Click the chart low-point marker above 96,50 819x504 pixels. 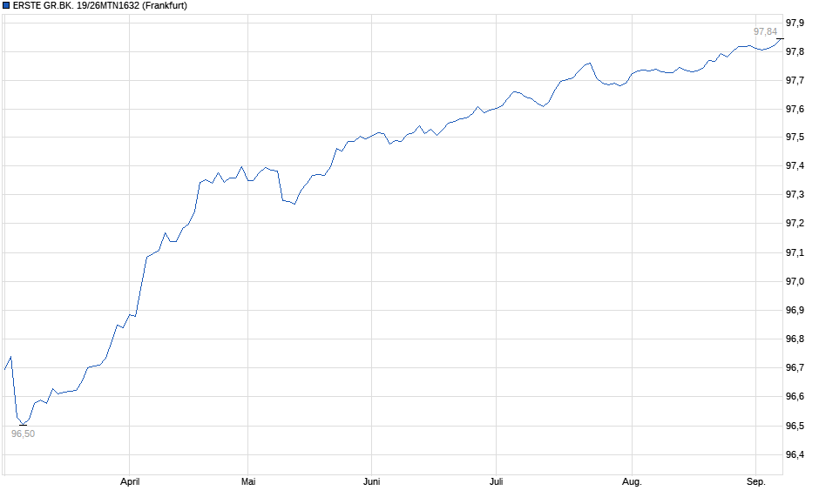[23, 425]
